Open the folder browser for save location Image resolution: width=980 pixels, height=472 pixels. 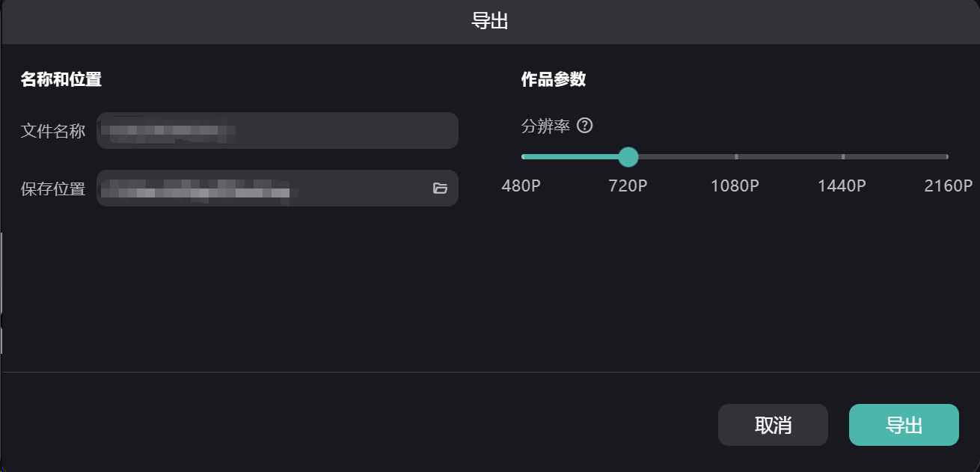click(440, 189)
